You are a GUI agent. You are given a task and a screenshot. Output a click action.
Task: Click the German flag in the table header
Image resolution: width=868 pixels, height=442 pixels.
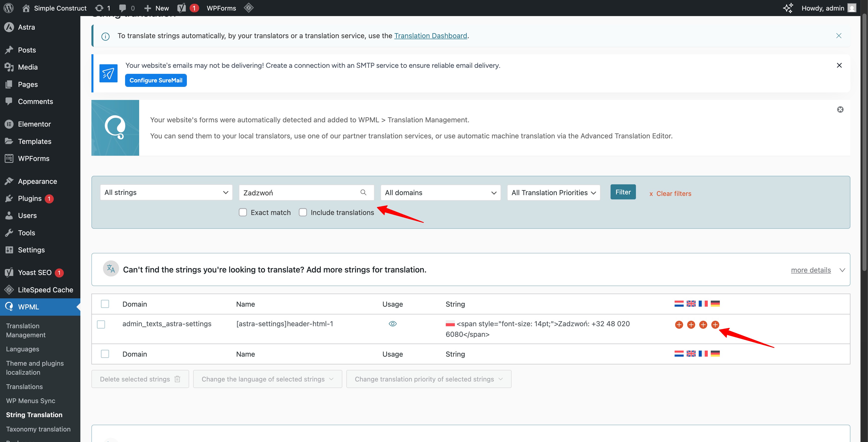pyautogui.click(x=715, y=304)
